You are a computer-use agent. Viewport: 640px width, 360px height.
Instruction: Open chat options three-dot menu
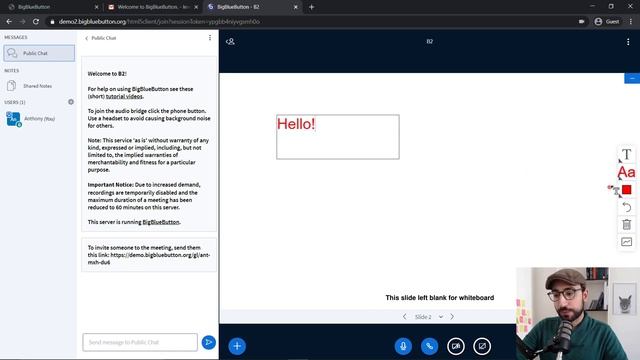tap(210, 38)
